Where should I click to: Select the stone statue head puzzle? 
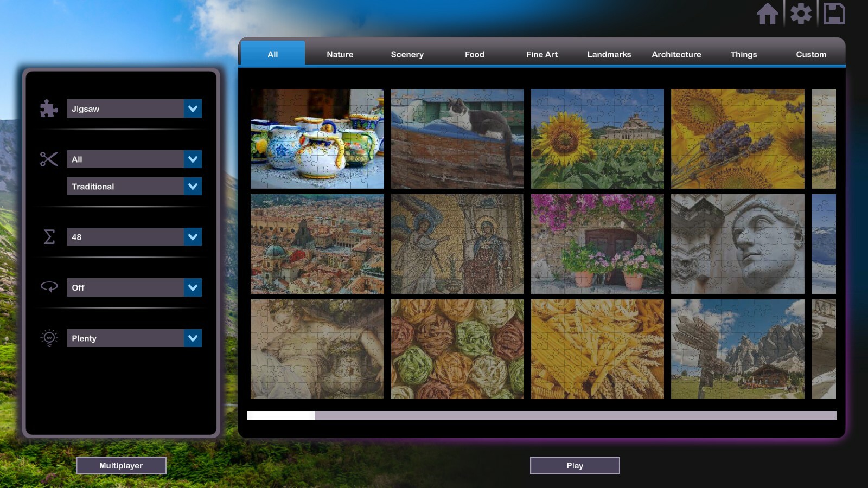tap(738, 244)
